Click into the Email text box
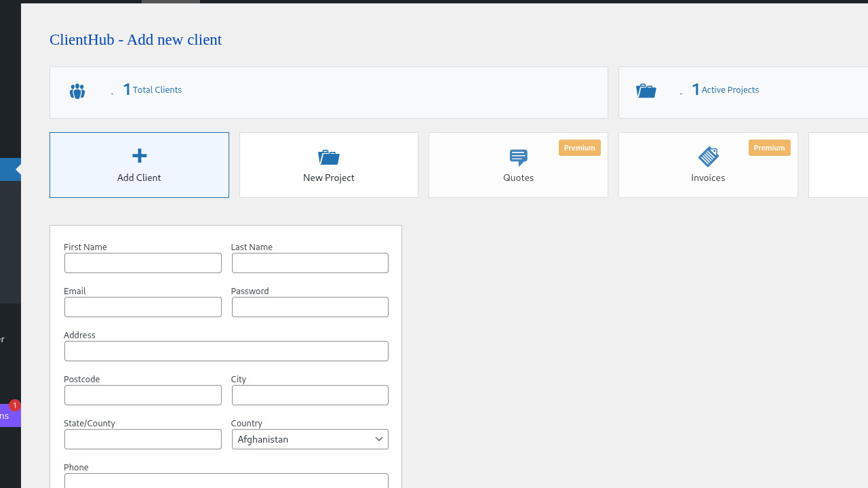The height and width of the screenshot is (488, 868). pyautogui.click(x=143, y=307)
